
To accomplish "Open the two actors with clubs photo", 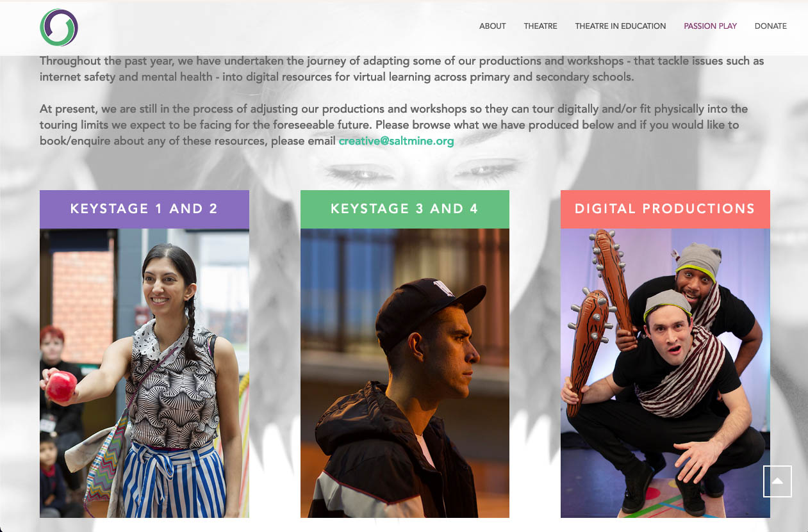I will point(665,373).
